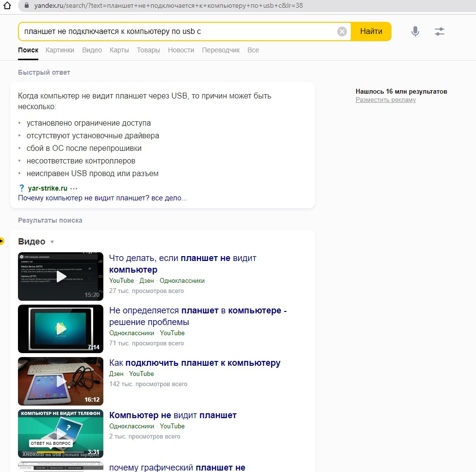Viewport: 476px width, 472px height.
Task: Click the yellow Найти button
Action: click(x=371, y=31)
